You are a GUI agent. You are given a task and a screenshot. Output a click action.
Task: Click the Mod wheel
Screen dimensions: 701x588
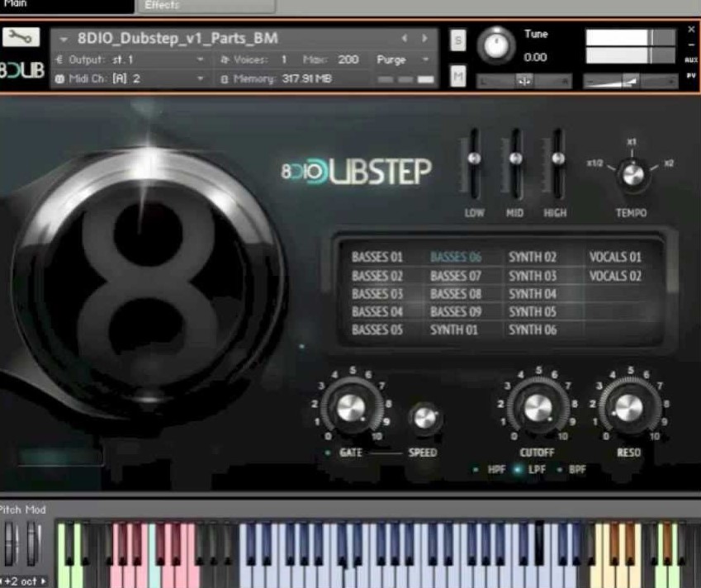tap(32, 543)
